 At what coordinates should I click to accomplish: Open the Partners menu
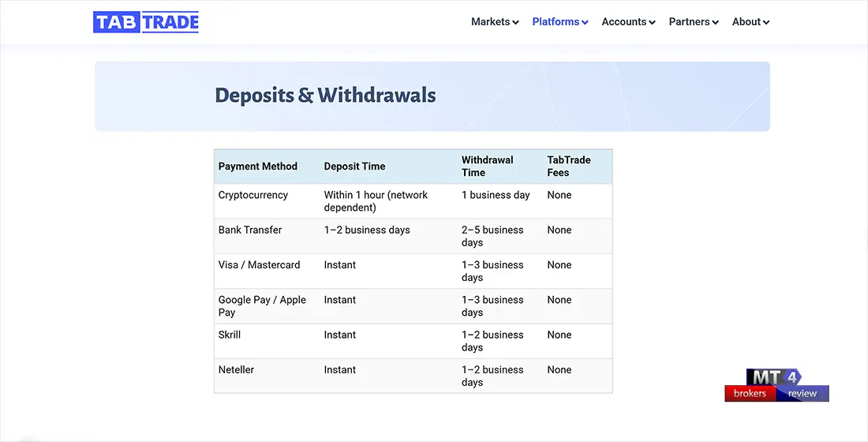point(694,21)
